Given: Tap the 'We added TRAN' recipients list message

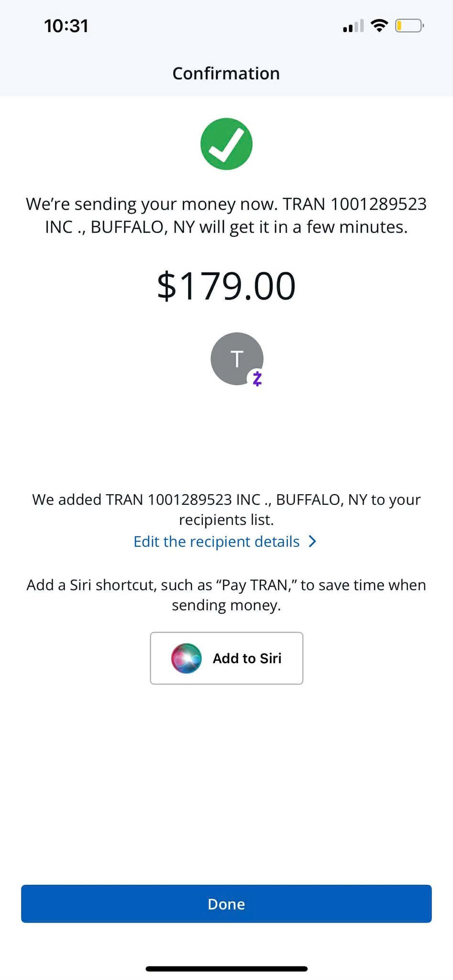Looking at the screenshot, I should point(226,509).
